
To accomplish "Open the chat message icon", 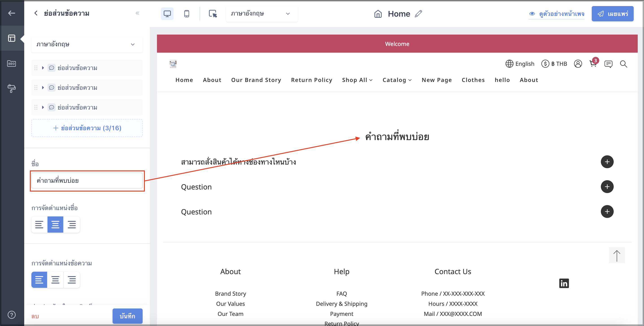I will point(608,64).
